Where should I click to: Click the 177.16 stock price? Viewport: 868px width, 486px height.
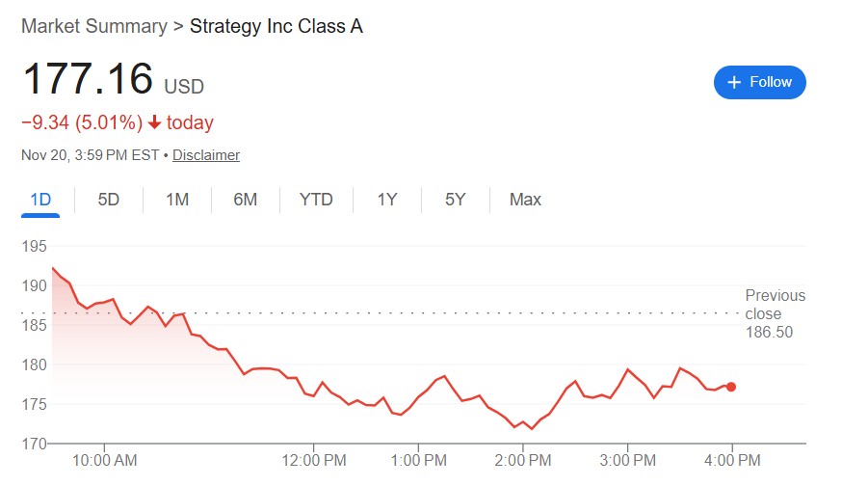pos(87,79)
